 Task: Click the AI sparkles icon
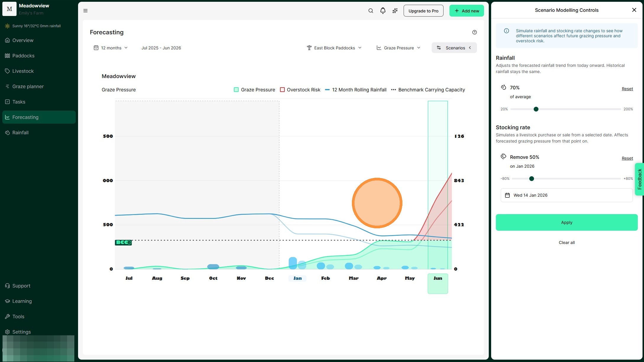click(395, 11)
